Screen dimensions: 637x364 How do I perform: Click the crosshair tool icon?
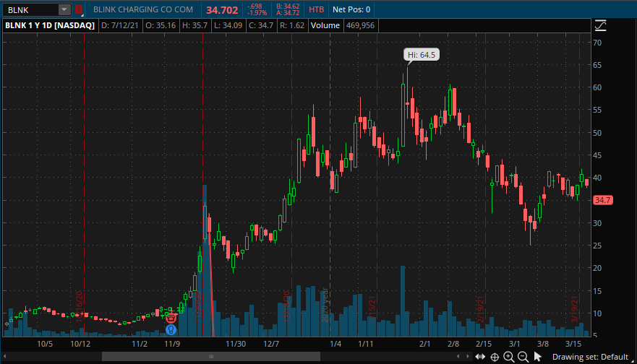pyautogui.click(x=495, y=357)
